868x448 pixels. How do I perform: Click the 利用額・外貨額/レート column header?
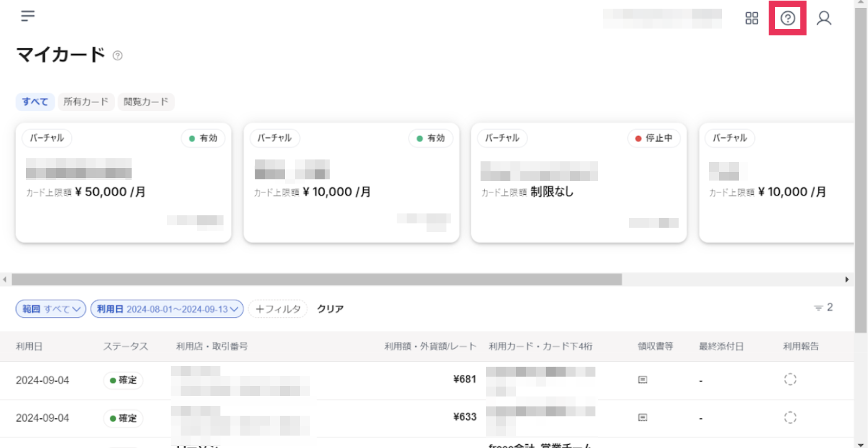(430, 346)
